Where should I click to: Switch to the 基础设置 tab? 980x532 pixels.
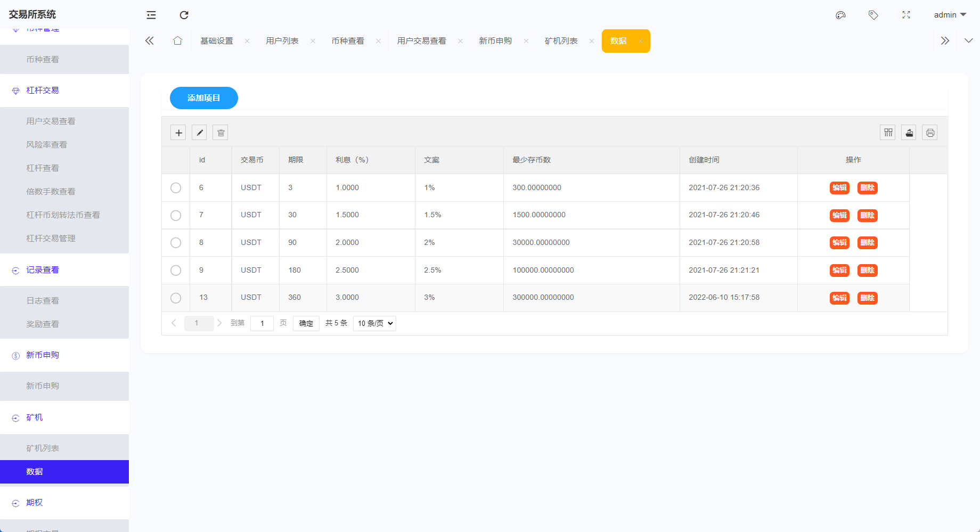[217, 41]
